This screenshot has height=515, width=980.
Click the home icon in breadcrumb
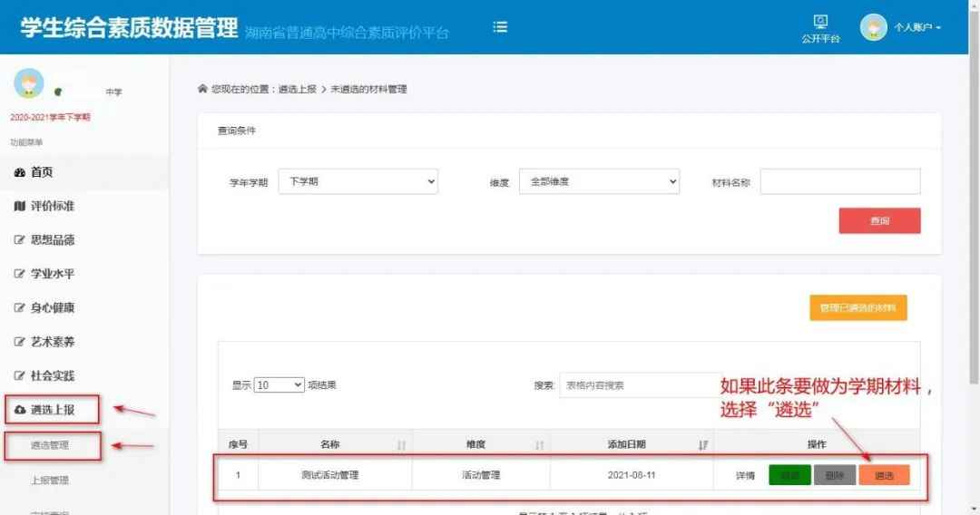click(x=202, y=89)
